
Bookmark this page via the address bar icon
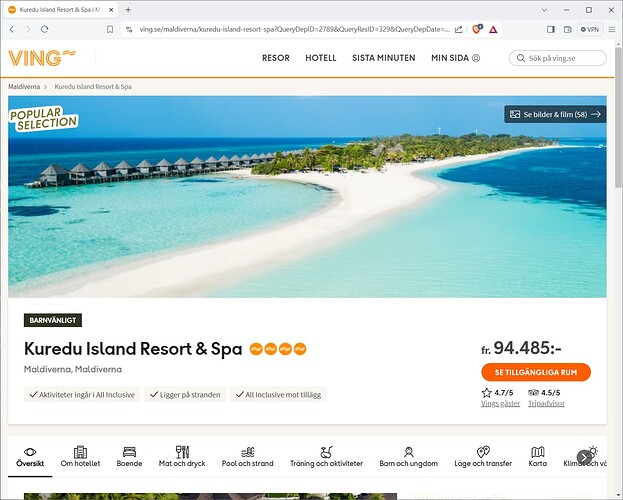[x=110, y=30]
